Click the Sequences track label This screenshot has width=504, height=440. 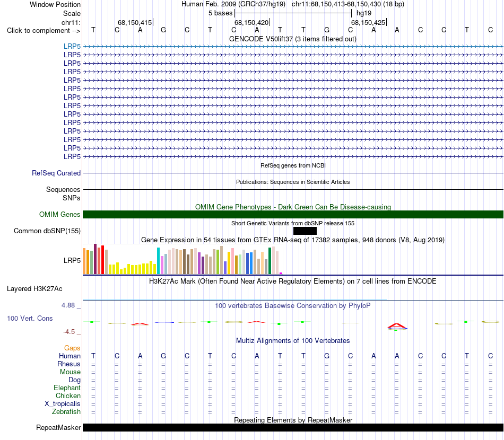(63, 189)
